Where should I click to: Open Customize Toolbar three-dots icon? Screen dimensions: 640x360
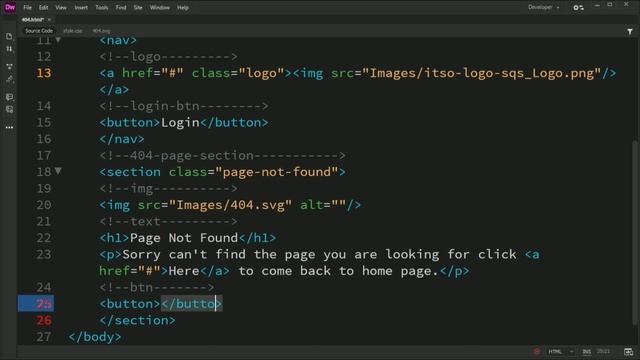(x=9, y=127)
